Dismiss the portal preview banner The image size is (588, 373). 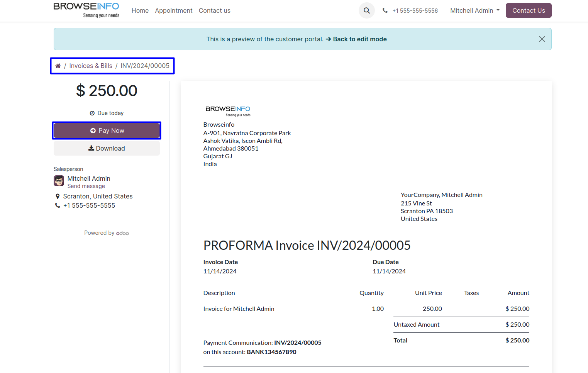click(x=542, y=39)
